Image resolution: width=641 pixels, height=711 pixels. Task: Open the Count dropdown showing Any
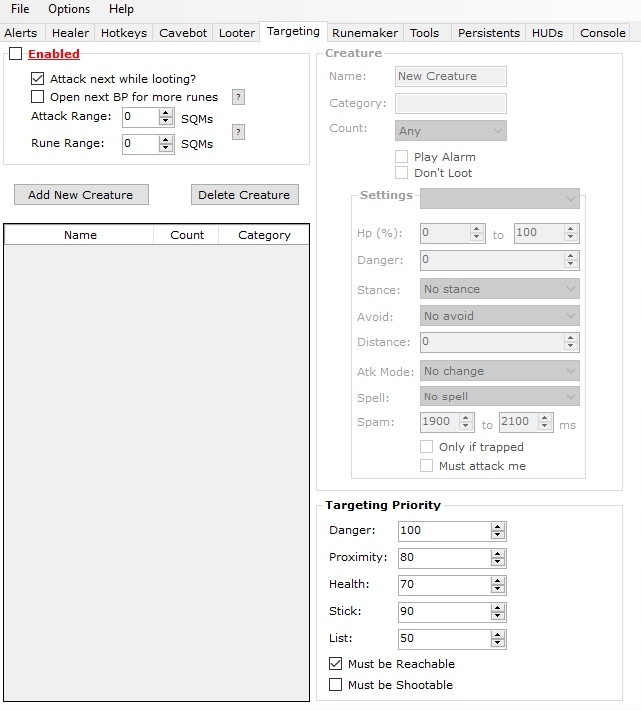pyautogui.click(x=451, y=131)
